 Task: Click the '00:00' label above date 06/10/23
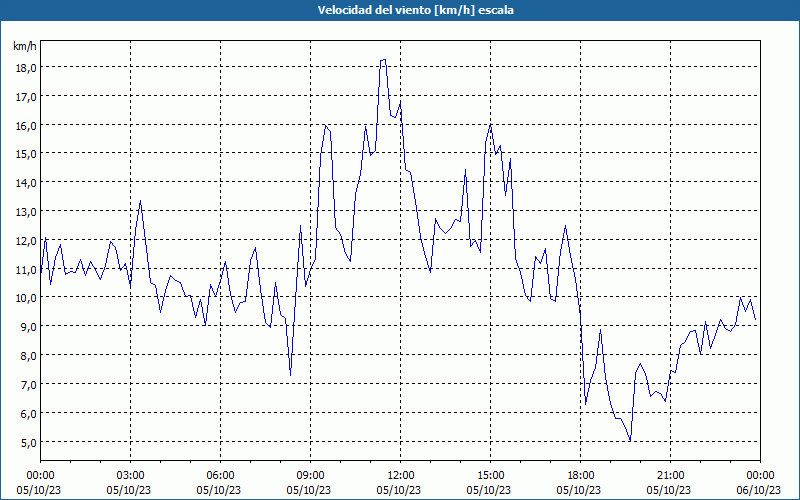pyautogui.click(x=760, y=476)
